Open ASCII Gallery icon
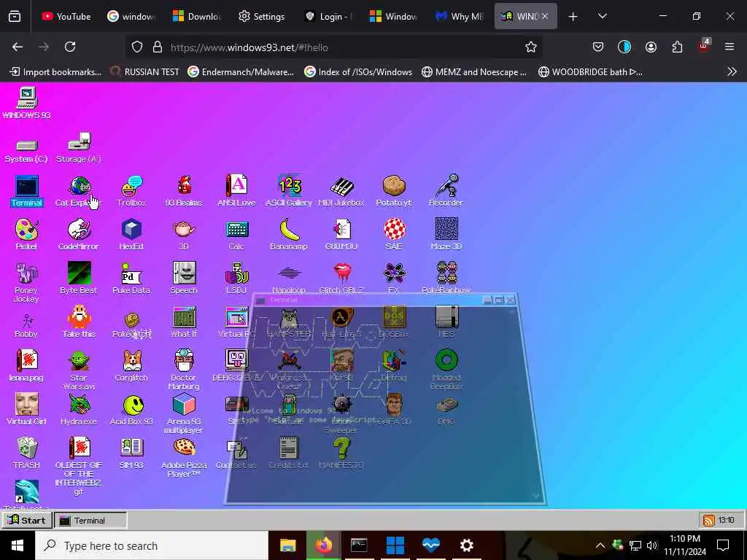Screen dimensions: 747x560 tap(289, 190)
